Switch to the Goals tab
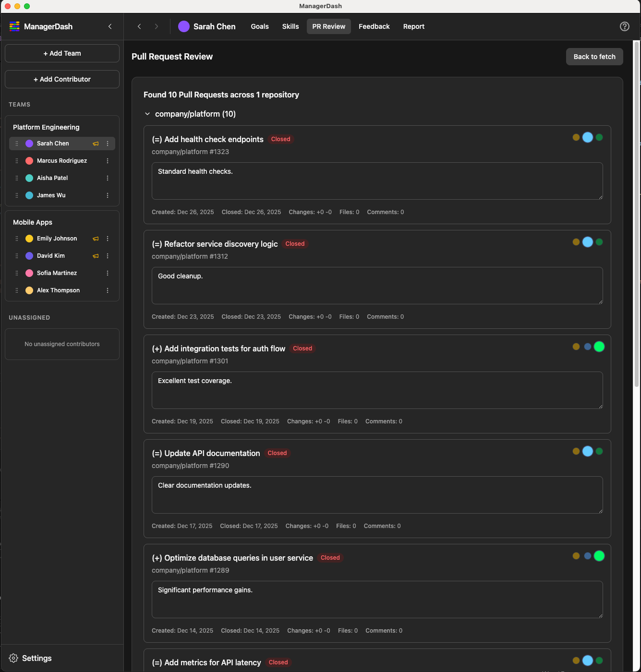Screen dimensions: 641x672 tap(259, 26)
